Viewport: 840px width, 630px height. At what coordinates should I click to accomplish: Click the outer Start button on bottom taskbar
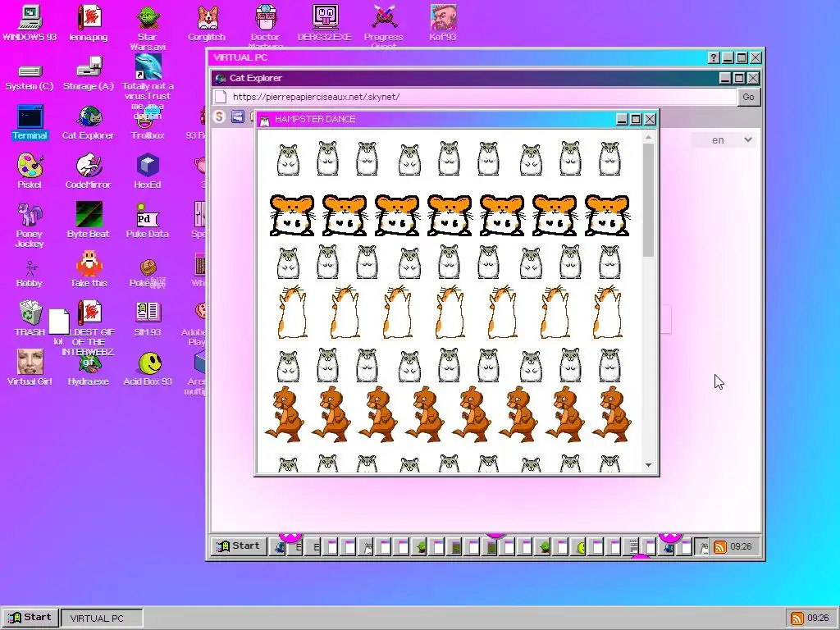[x=30, y=618]
